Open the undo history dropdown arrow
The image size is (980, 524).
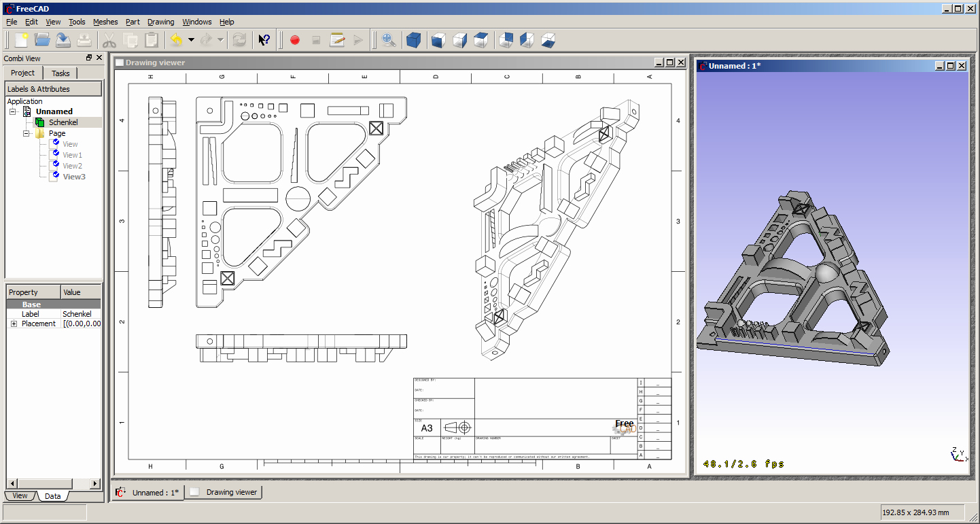point(191,40)
